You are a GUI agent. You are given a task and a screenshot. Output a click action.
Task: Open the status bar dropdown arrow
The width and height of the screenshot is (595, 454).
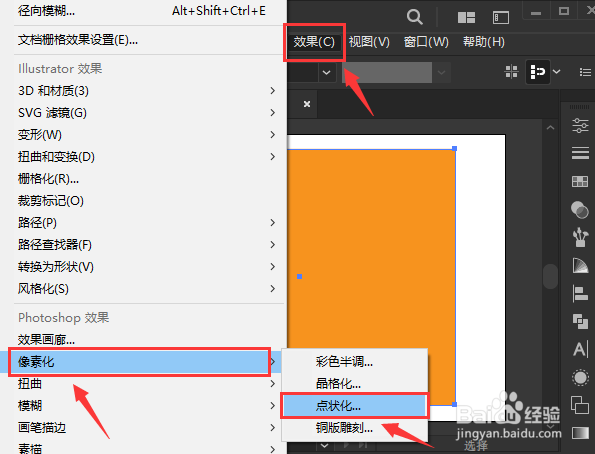pyautogui.click(x=324, y=446)
